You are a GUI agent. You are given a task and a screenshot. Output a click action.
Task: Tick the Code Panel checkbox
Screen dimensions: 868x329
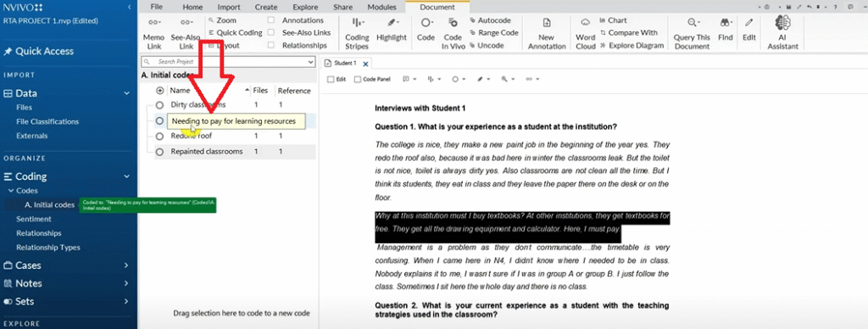click(358, 80)
